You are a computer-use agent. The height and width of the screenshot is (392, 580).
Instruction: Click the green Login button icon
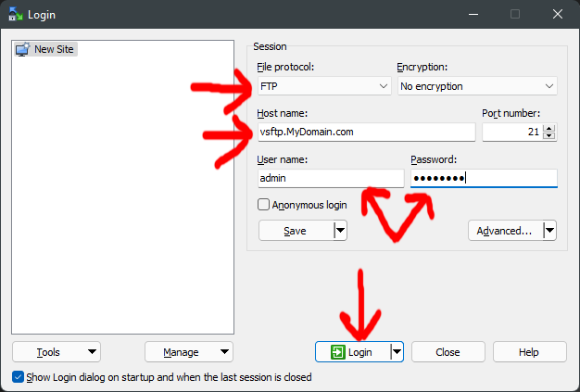point(338,352)
